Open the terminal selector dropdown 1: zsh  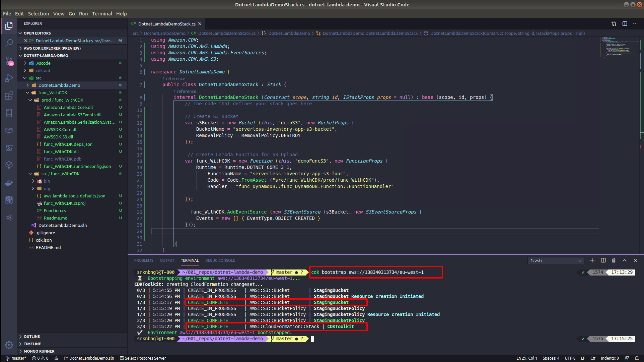tap(556, 261)
